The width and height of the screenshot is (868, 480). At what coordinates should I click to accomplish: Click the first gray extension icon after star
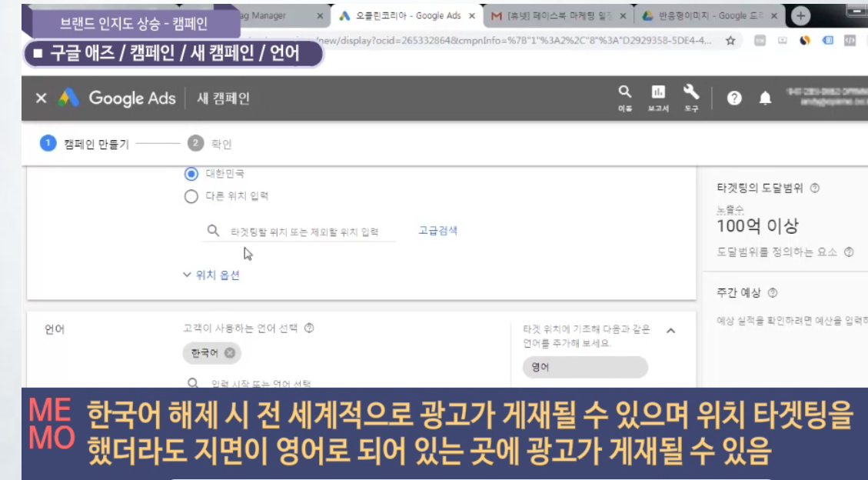760,41
